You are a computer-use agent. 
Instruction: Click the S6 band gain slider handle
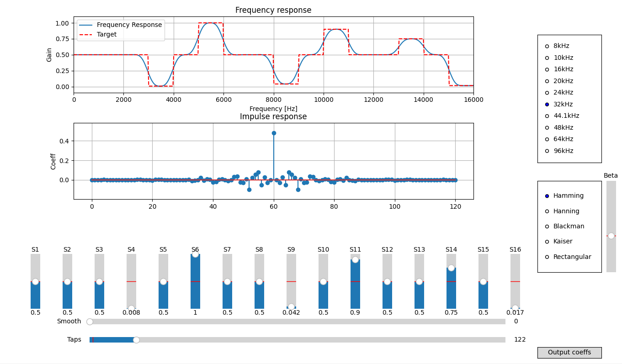pos(195,254)
